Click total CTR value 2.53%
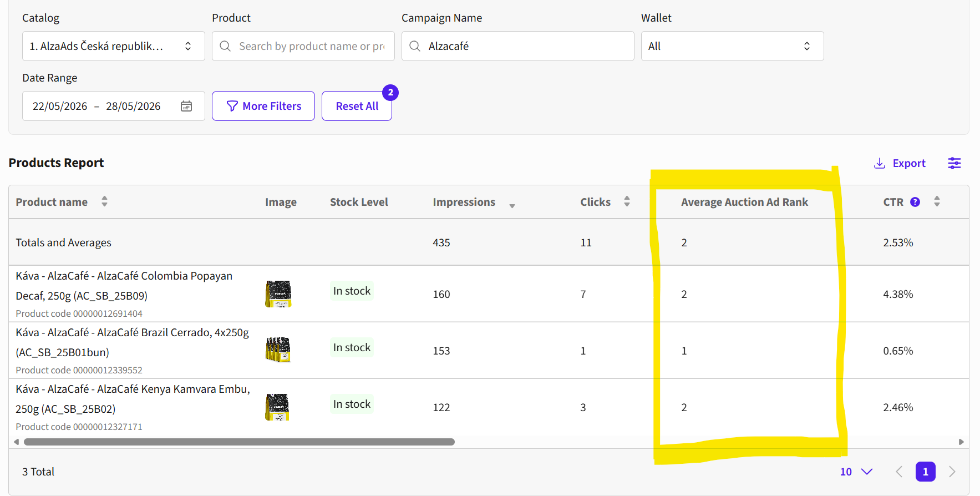Image resolution: width=980 pixels, height=496 pixels. [898, 242]
